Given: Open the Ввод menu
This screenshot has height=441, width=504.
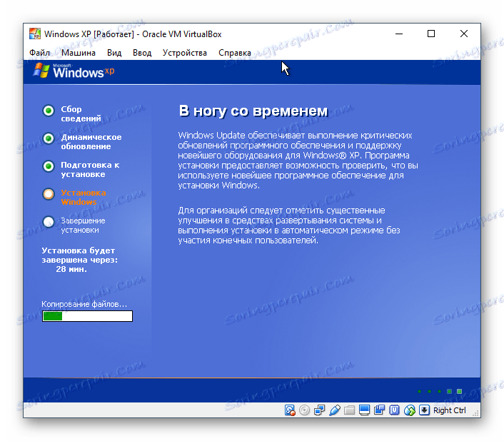Looking at the screenshot, I should [142, 53].
